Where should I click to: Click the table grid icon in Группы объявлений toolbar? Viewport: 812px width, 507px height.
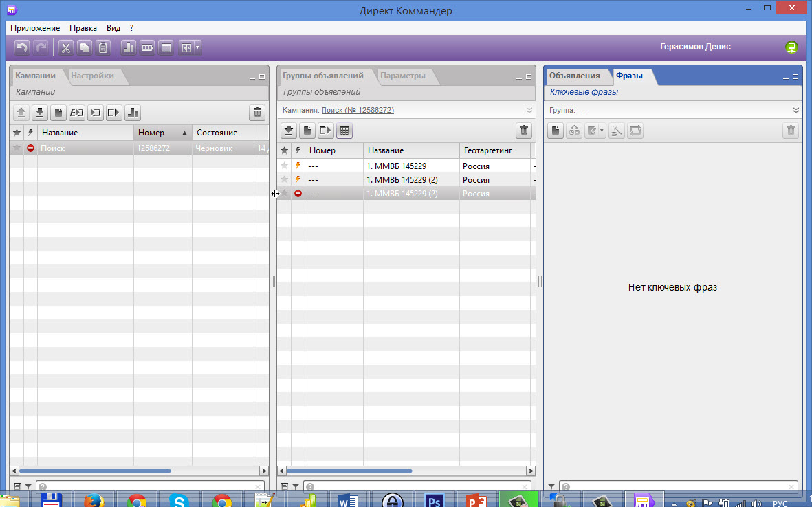pos(344,130)
